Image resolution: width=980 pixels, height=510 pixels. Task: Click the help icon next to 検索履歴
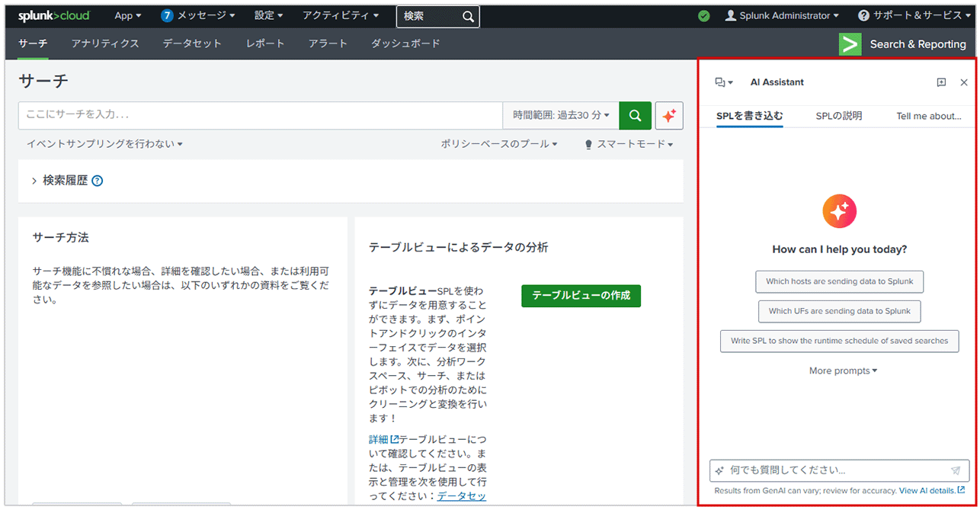pos(98,181)
